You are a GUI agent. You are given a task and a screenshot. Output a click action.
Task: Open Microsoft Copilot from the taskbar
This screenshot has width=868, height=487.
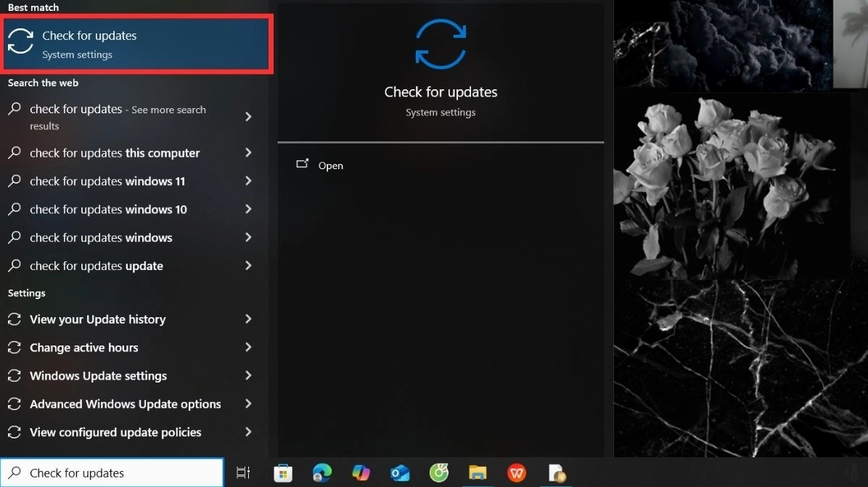[361, 473]
